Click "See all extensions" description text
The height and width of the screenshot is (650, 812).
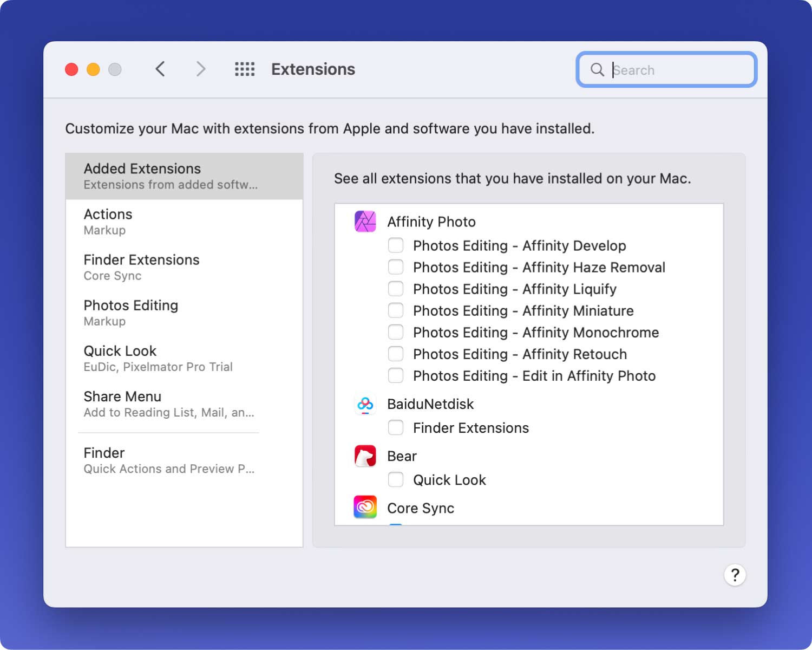(x=513, y=179)
